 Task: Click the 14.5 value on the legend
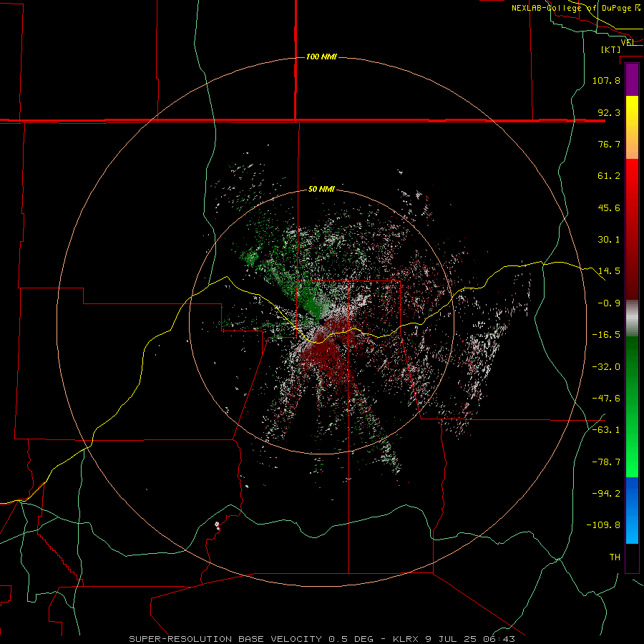click(609, 271)
